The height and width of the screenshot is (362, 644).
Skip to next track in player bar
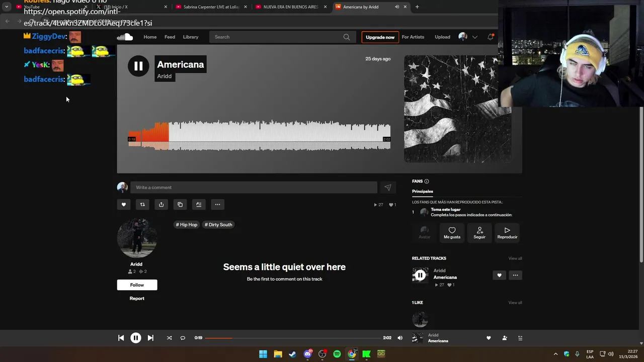[x=150, y=338]
